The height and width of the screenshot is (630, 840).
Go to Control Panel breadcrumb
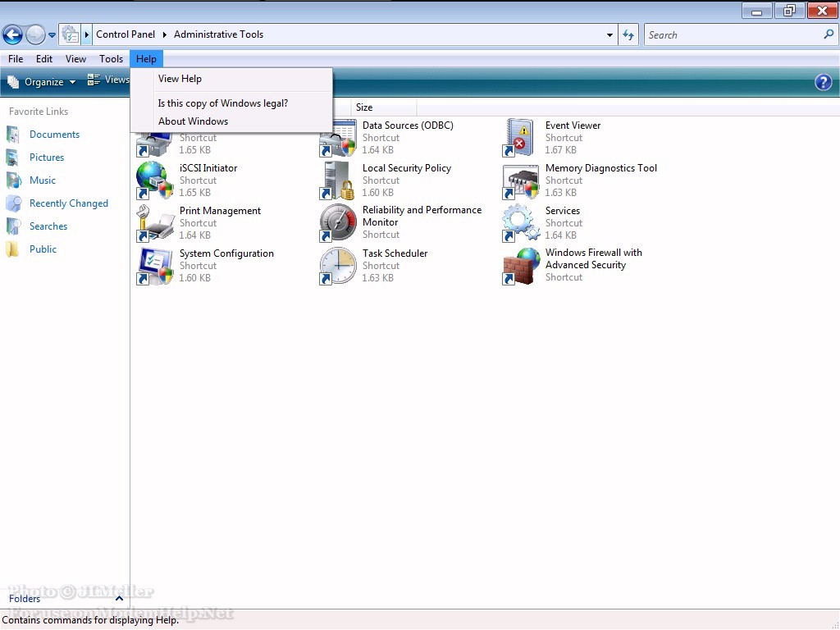126,34
